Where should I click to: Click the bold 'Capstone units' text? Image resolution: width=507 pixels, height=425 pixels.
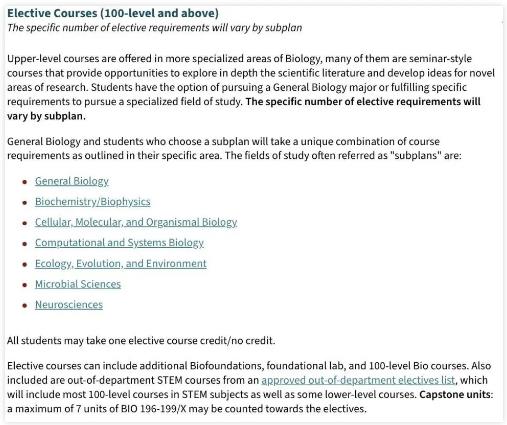coord(455,395)
